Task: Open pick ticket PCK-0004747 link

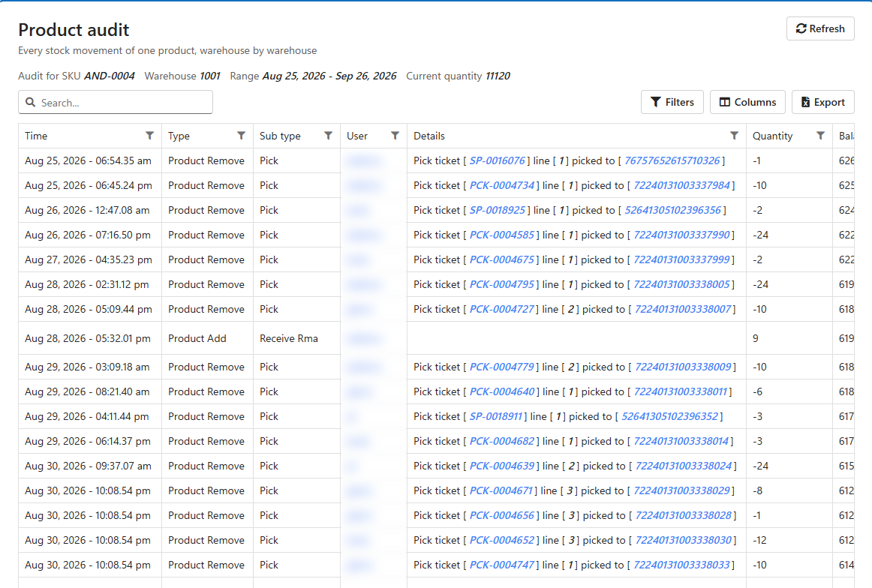Action: click(502, 565)
